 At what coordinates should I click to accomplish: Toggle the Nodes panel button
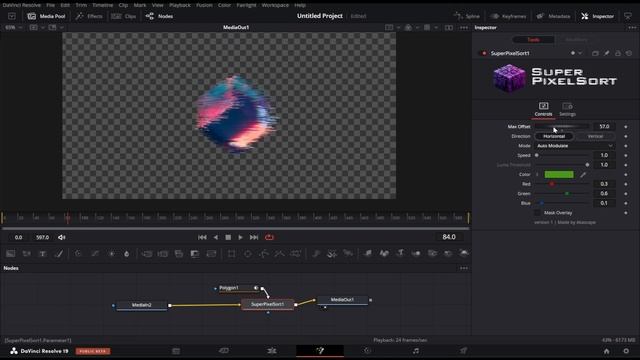160,16
